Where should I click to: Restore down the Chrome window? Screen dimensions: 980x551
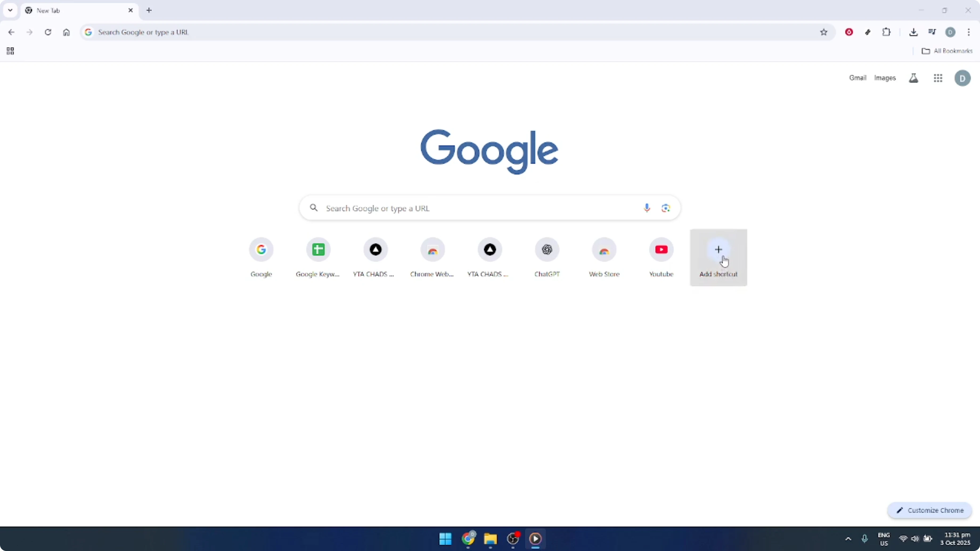944,10
